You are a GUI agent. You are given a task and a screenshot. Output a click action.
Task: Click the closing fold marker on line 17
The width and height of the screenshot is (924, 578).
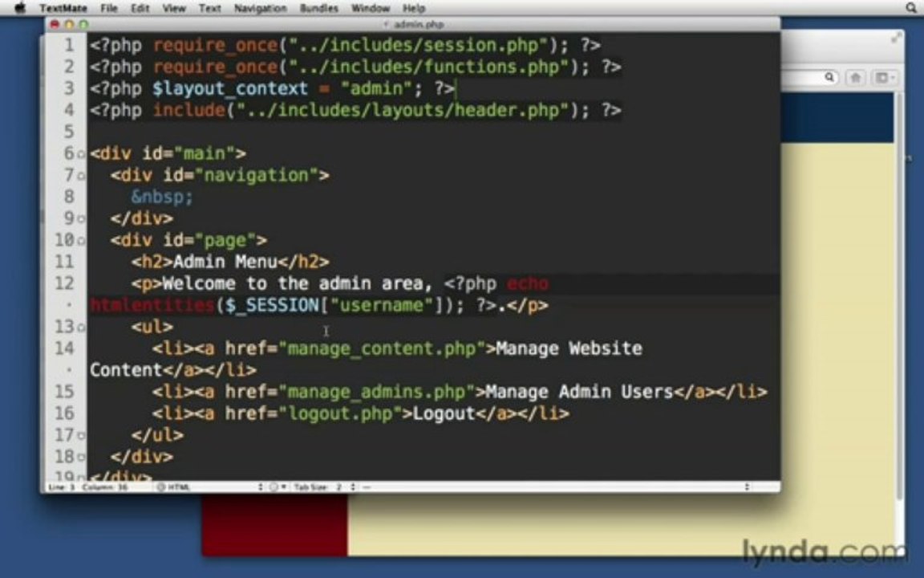[81, 437]
